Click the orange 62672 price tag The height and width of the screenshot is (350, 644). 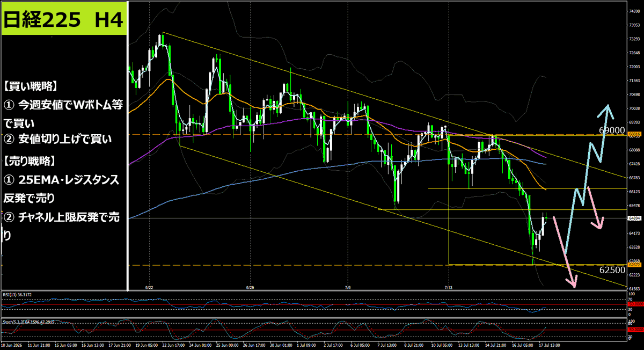(634, 265)
